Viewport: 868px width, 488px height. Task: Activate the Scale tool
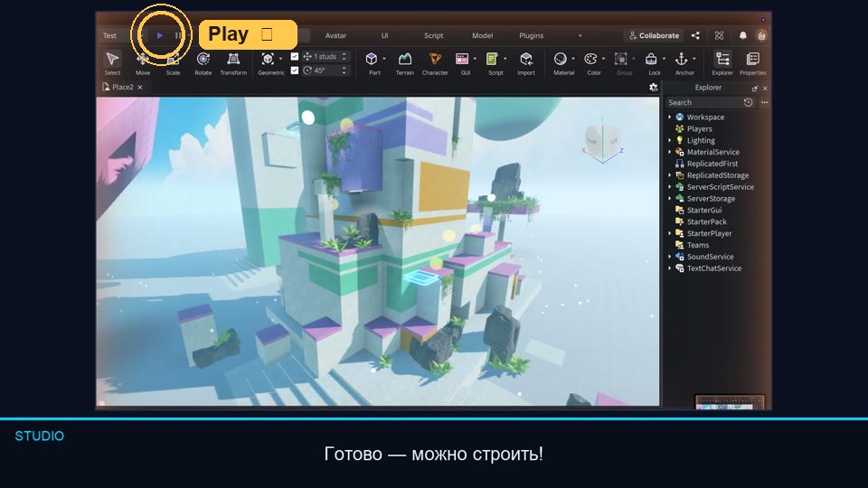click(x=173, y=63)
